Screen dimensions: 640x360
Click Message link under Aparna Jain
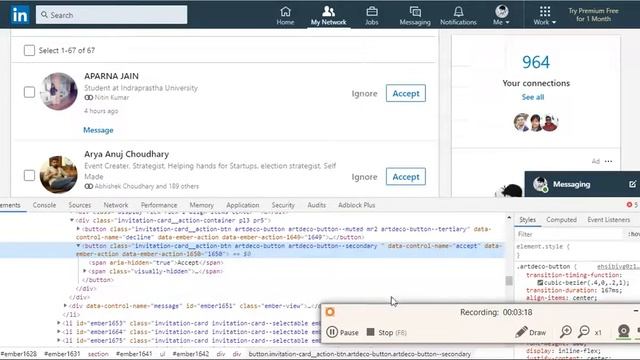[98, 130]
